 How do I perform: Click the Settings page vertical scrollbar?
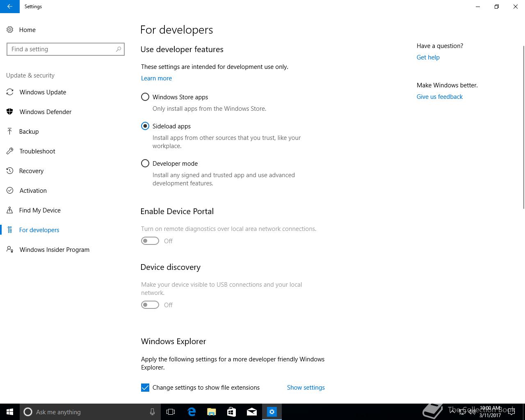point(523,127)
